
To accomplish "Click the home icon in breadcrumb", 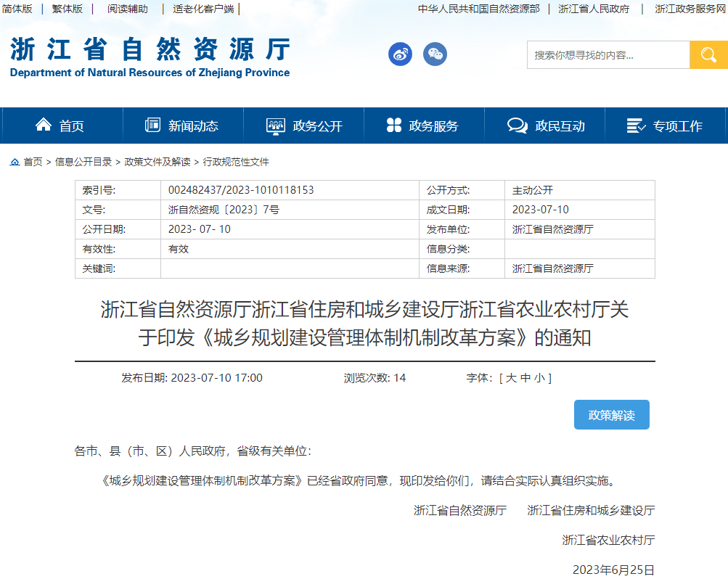I will click(x=15, y=162).
